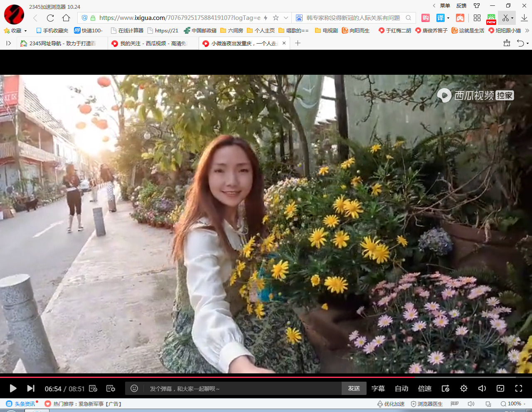Open a new tab with plus
The width and height of the screenshot is (532, 412).
pos(298,43)
